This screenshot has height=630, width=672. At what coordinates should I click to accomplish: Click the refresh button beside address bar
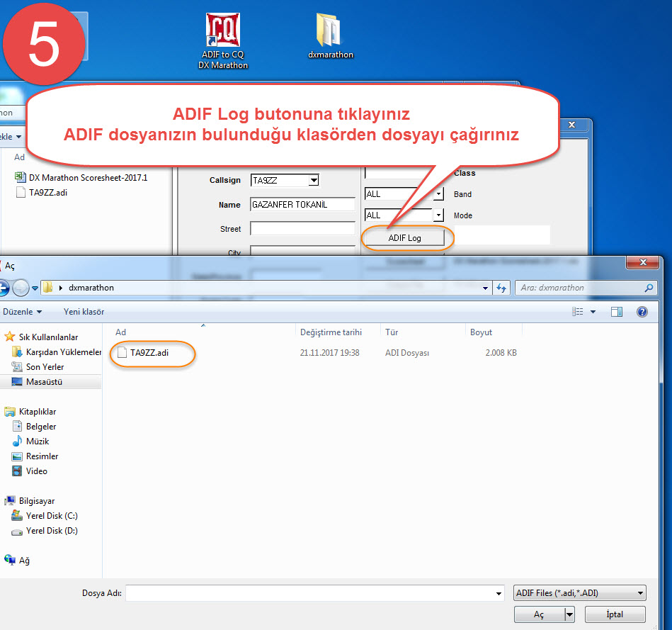501,288
